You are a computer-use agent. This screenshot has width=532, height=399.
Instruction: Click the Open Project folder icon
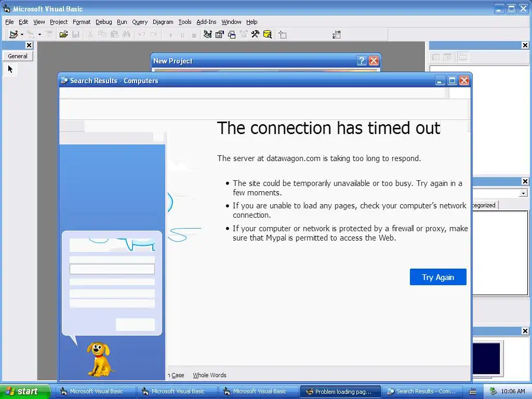63,34
